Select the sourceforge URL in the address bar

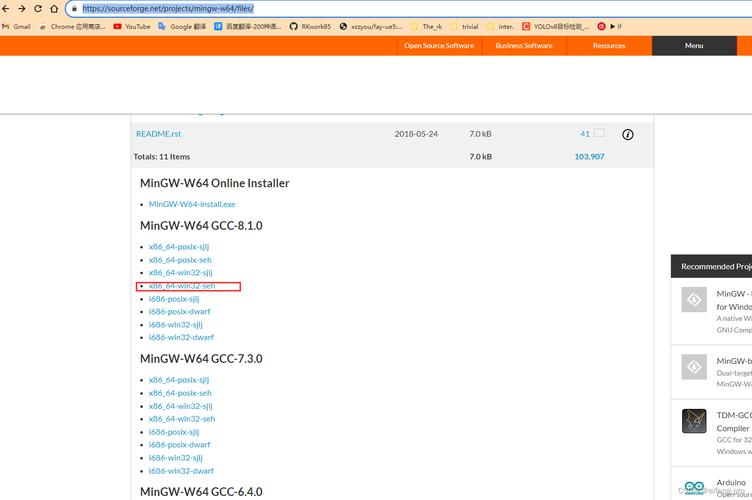pos(168,9)
